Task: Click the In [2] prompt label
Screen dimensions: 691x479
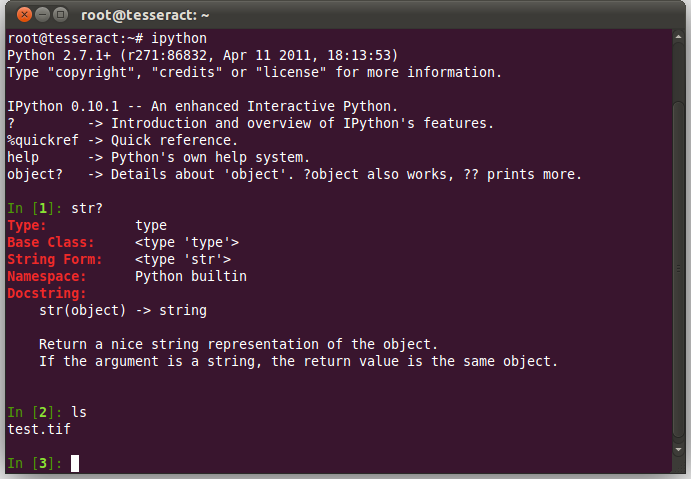Action: coord(34,412)
